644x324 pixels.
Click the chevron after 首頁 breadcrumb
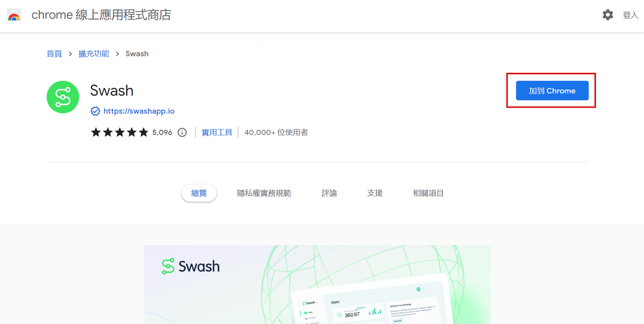coord(70,54)
